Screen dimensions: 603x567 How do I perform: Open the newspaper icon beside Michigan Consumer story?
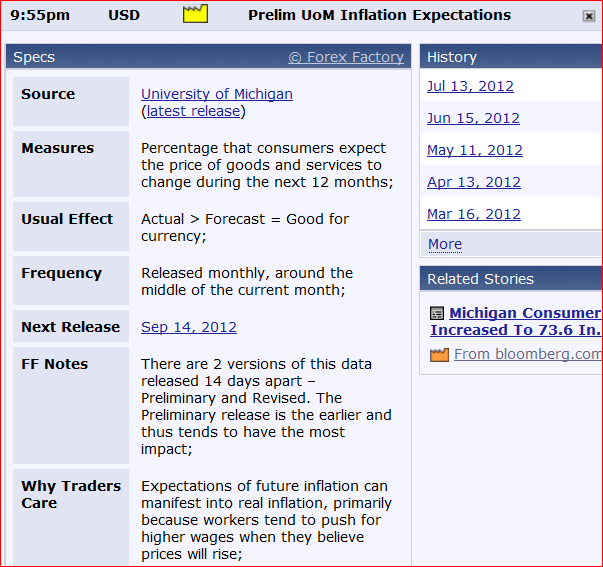tap(437, 313)
